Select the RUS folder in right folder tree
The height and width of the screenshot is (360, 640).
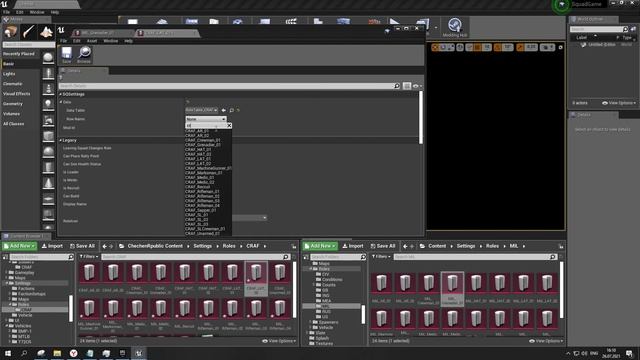[322, 311]
